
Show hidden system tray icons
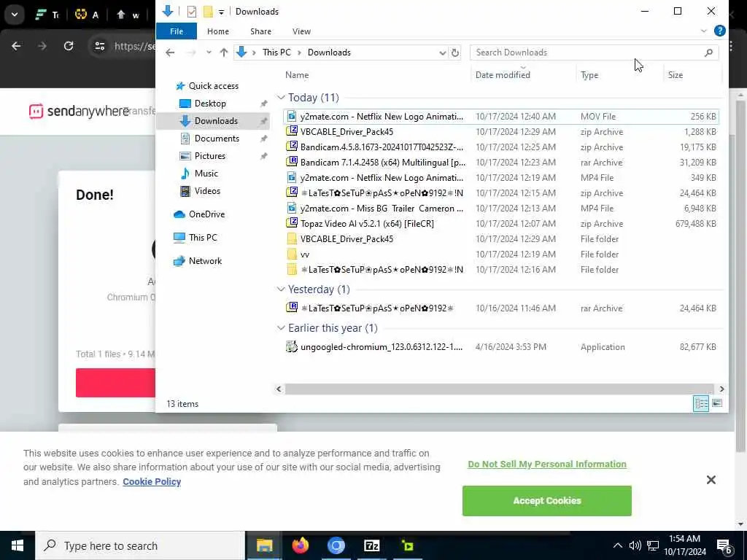point(617,545)
